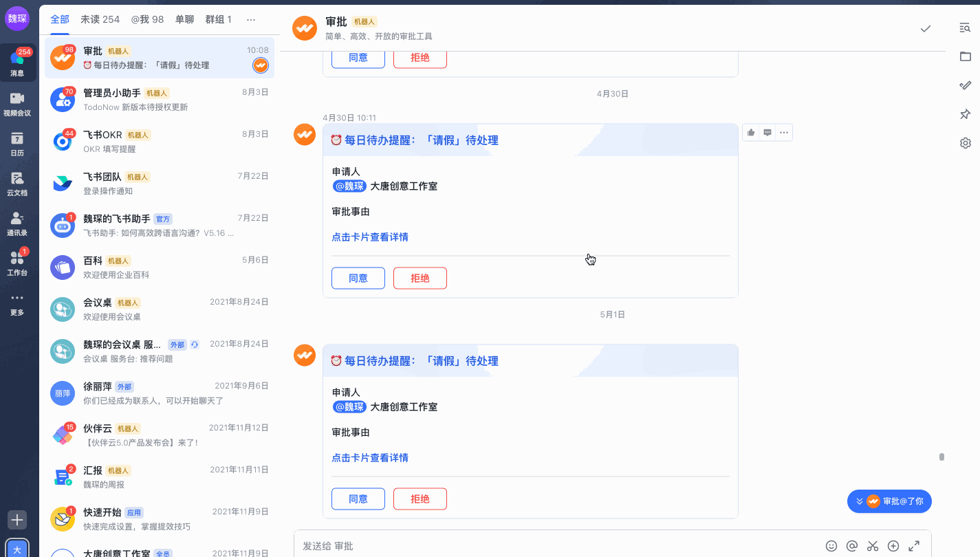Open search chat history icon
This screenshot has width=980, height=557.
coord(965,28)
